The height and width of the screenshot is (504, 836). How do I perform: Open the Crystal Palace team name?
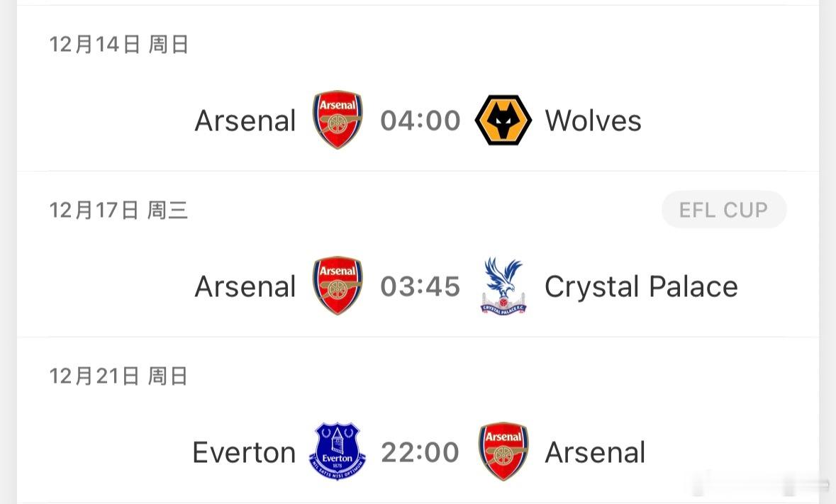pos(641,286)
